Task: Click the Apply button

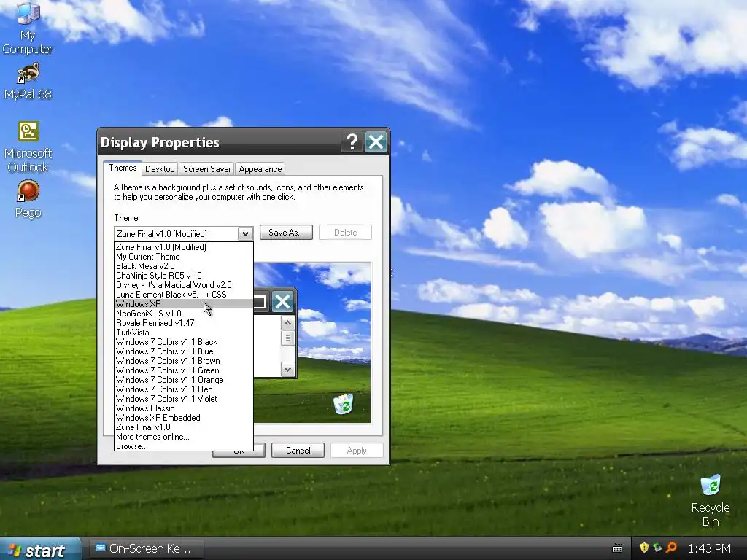Action: pos(357,451)
